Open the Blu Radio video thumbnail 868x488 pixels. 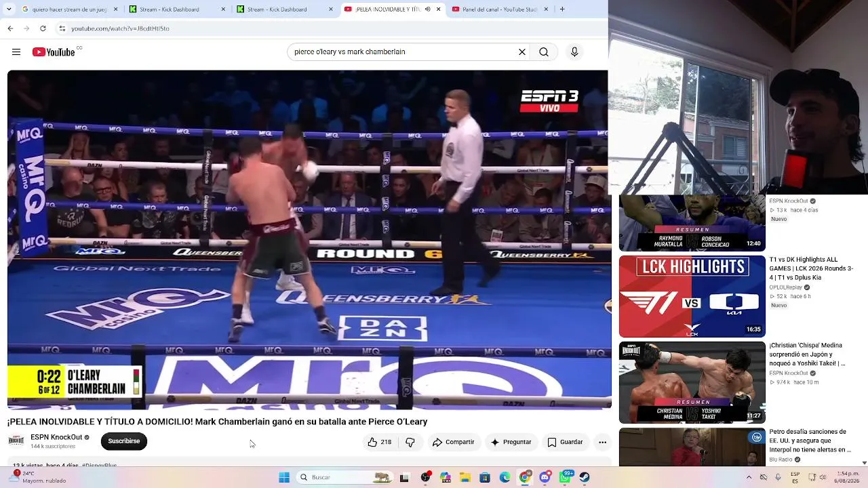click(x=692, y=447)
